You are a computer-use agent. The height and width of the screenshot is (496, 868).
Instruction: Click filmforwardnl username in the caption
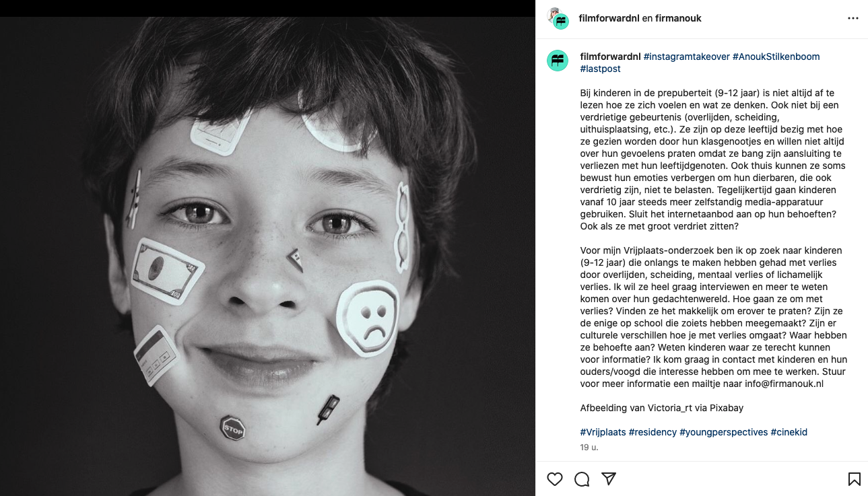[610, 57]
